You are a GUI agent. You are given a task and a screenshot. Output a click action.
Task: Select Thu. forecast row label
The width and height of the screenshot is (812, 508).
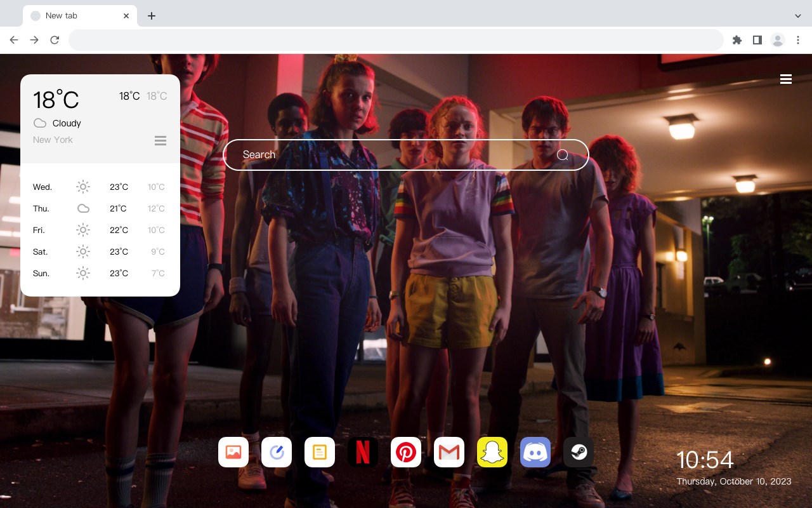(x=41, y=209)
